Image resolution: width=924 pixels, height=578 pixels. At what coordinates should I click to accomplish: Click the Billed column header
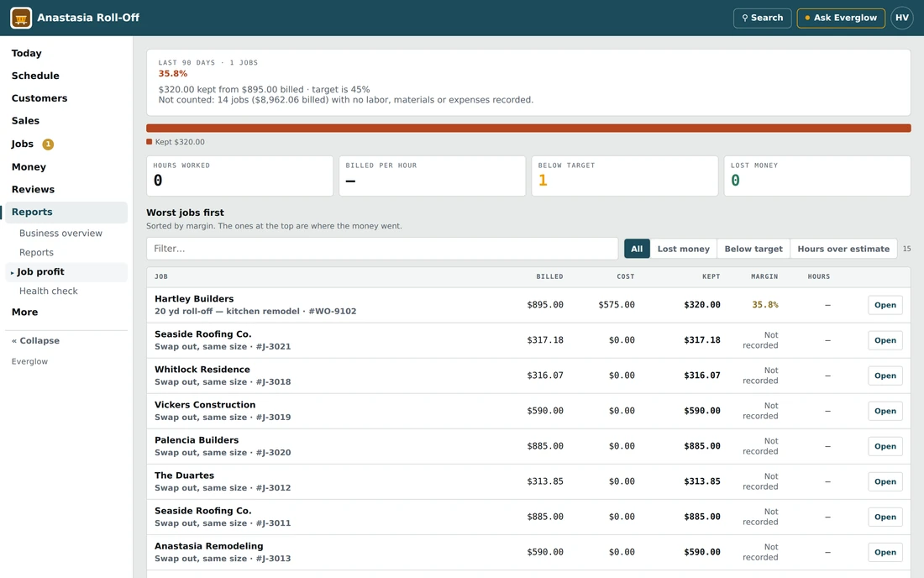pos(550,276)
